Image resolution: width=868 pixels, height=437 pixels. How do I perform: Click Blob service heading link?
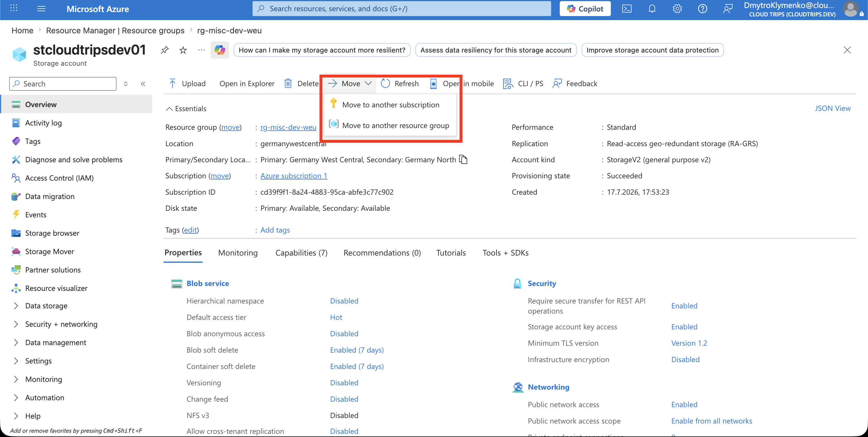208,283
